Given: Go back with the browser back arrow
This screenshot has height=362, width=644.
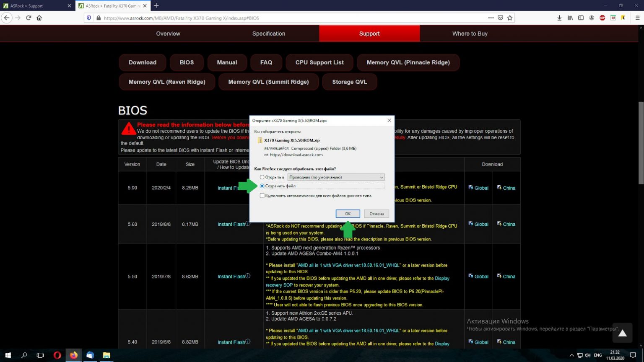Looking at the screenshot, I should pyautogui.click(x=7, y=18).
